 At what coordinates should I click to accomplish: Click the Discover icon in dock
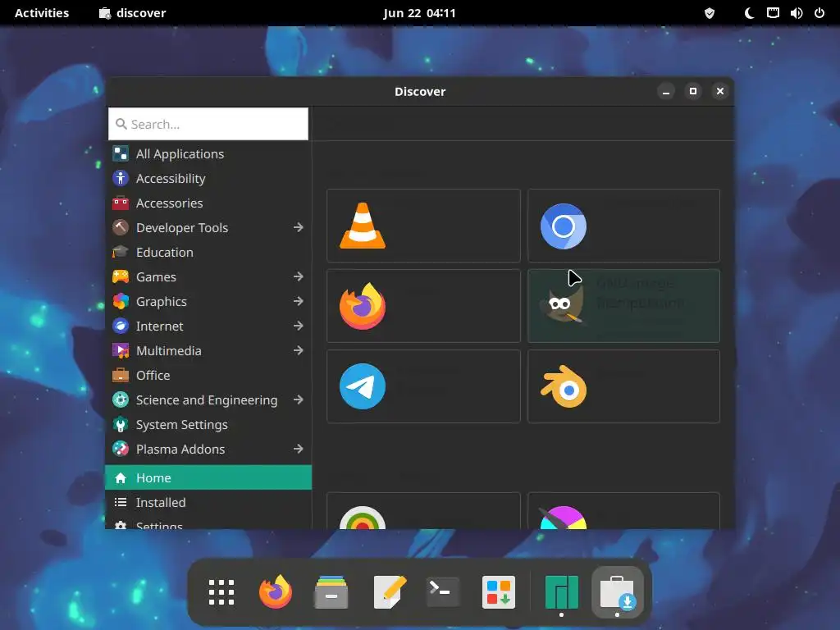point(617,592)
